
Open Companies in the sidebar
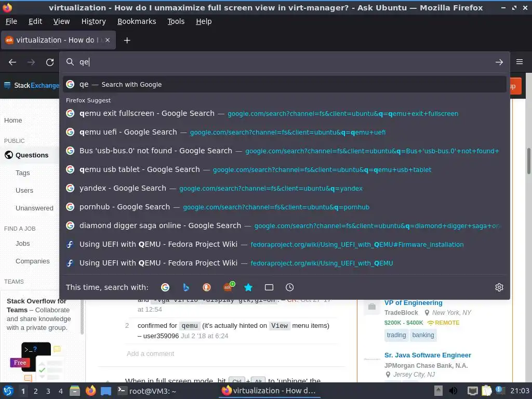(33, 261)
